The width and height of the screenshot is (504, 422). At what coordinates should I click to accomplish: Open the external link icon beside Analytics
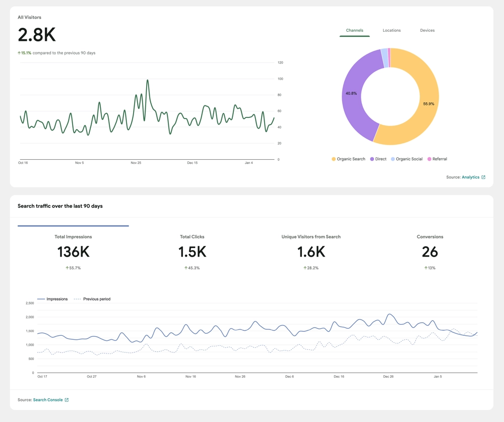483,177
